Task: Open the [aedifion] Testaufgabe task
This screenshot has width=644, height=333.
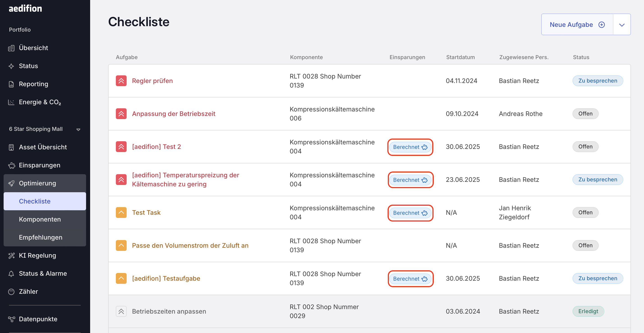Action: pos(166,278)
